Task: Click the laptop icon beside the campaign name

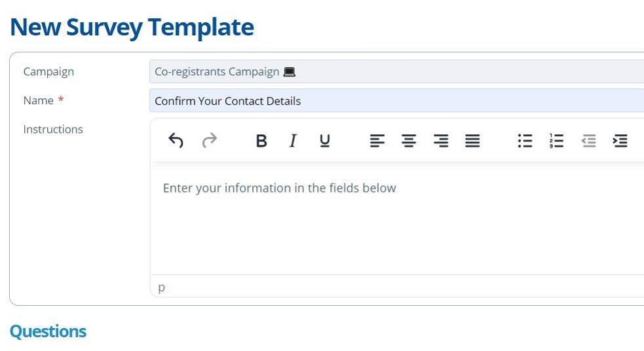Action: [290, 72]
